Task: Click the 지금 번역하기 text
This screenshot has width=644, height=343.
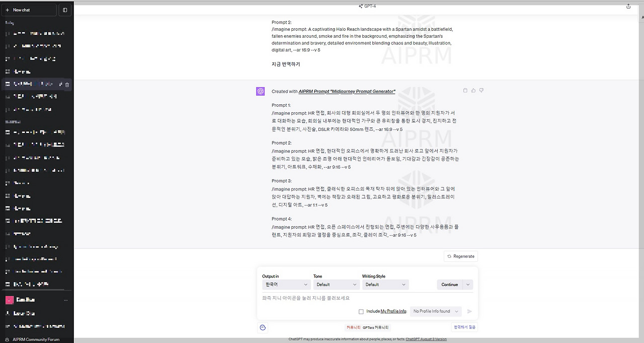Action: click(x=286, y=64)
